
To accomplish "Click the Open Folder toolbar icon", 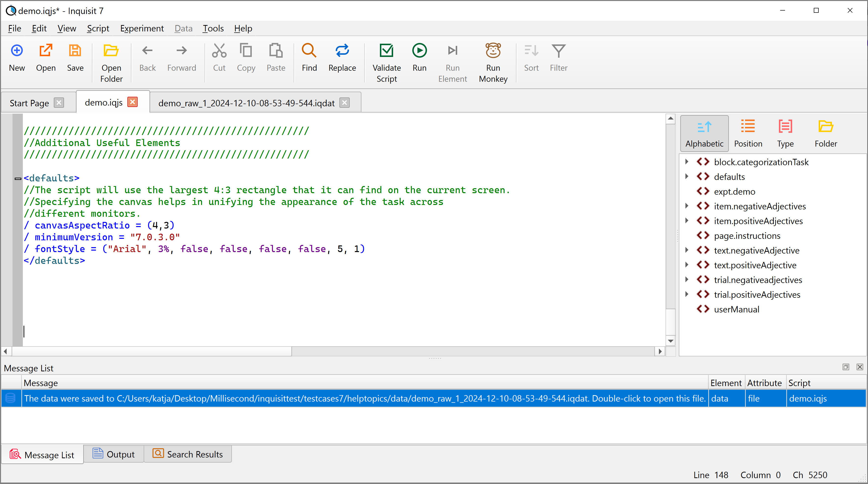I will click(111, 63).
